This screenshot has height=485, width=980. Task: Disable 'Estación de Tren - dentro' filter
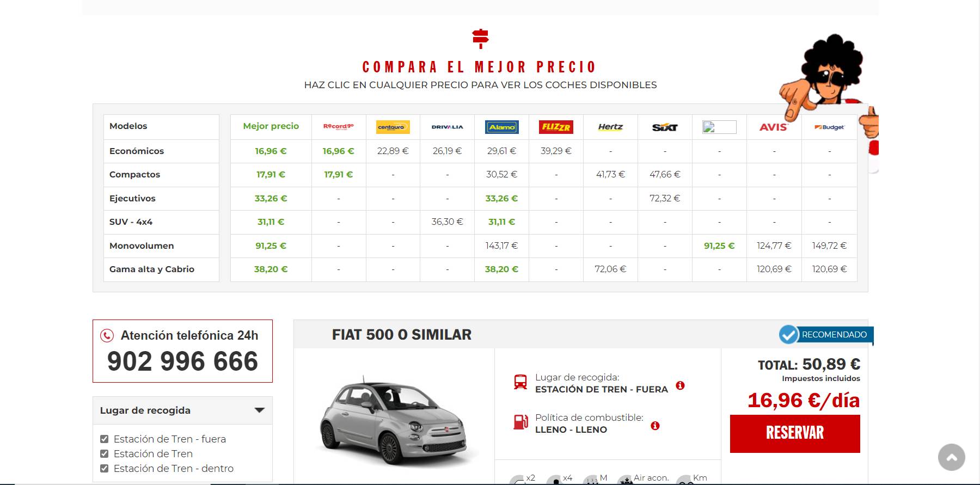pos(105,469)
